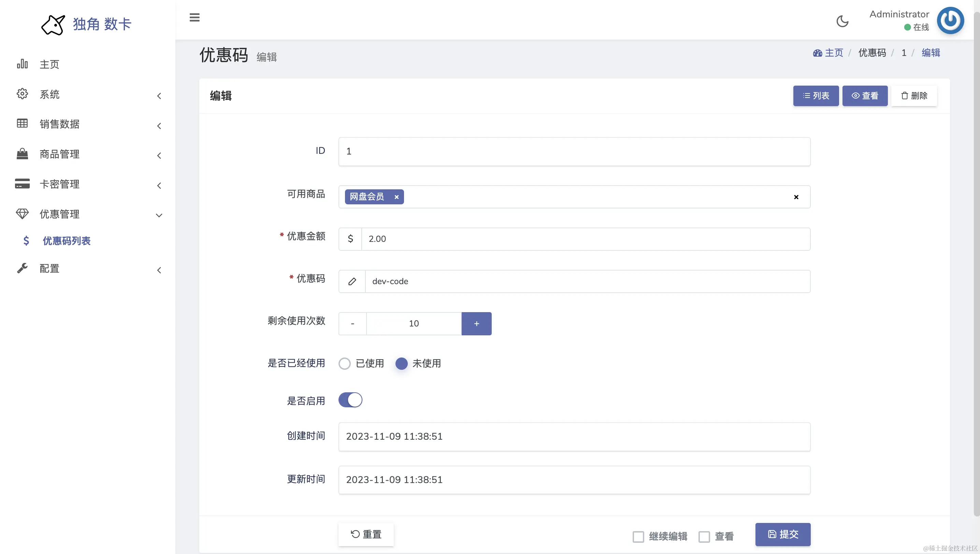Open the 系统 sidebar menu
The width and height of the screenshot is (980, 554).
[x=88, y=94]
